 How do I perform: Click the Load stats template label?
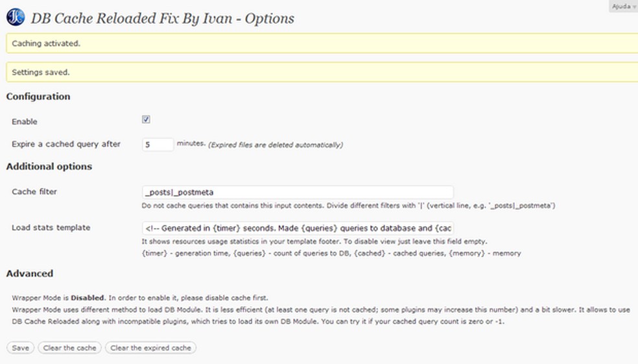tap(51, 227)
